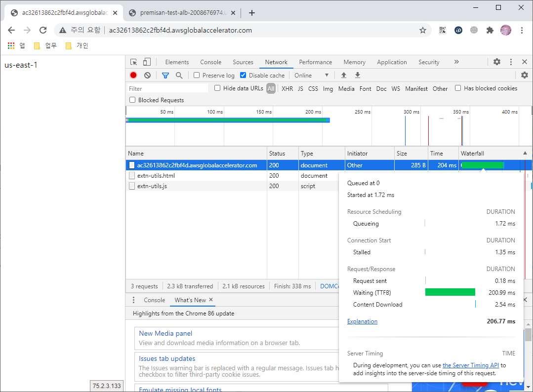Switch to the Console tab
533x392 pixels.
coord(210,62)
